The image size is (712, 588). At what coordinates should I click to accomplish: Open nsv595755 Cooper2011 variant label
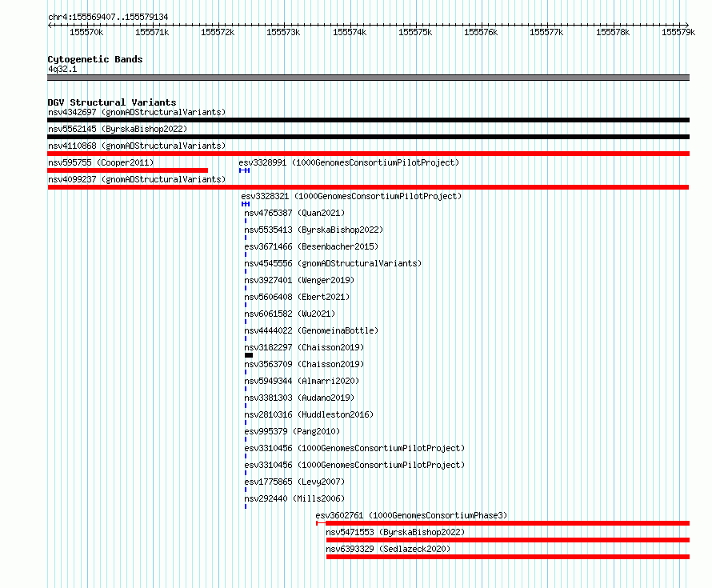pos(101,162)
